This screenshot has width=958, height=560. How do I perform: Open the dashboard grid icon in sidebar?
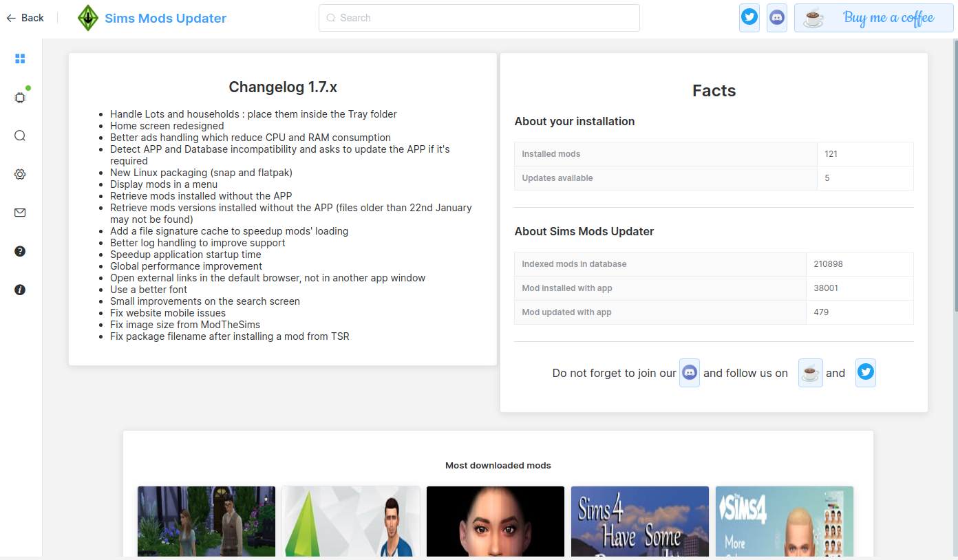[20, 59]
